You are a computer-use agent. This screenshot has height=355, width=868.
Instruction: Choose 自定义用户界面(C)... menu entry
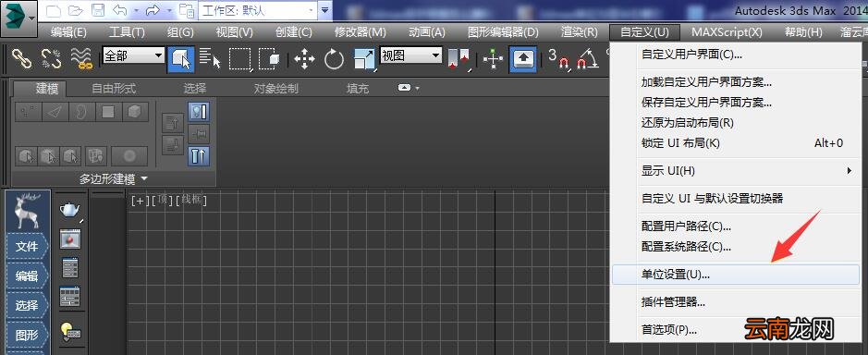click(x=736, y=55)
